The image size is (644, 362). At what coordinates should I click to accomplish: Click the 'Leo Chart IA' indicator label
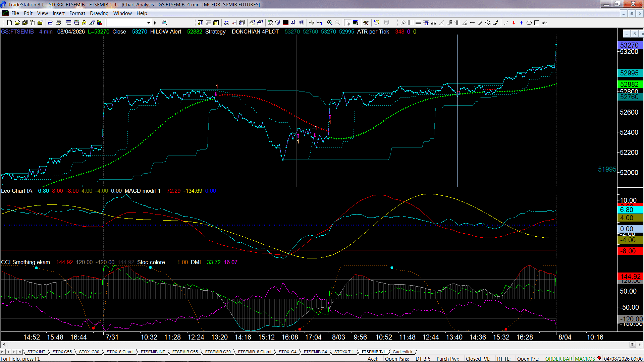point(17,191)
